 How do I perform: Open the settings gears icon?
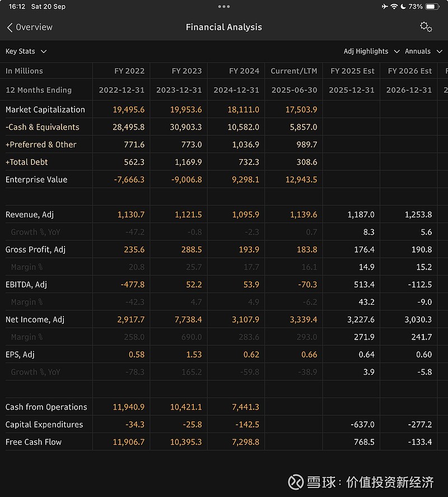[x=426, y=27]
